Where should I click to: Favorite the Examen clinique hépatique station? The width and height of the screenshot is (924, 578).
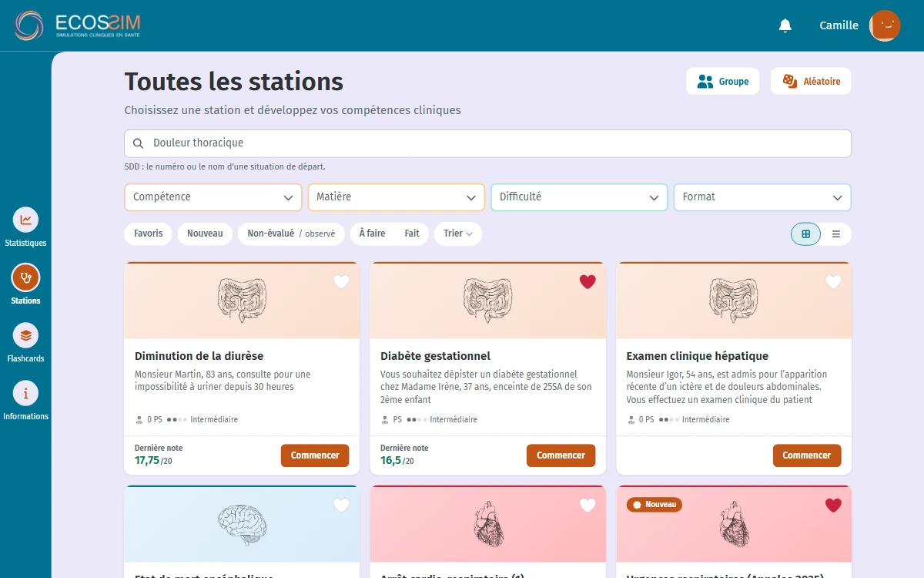[833, 282]
